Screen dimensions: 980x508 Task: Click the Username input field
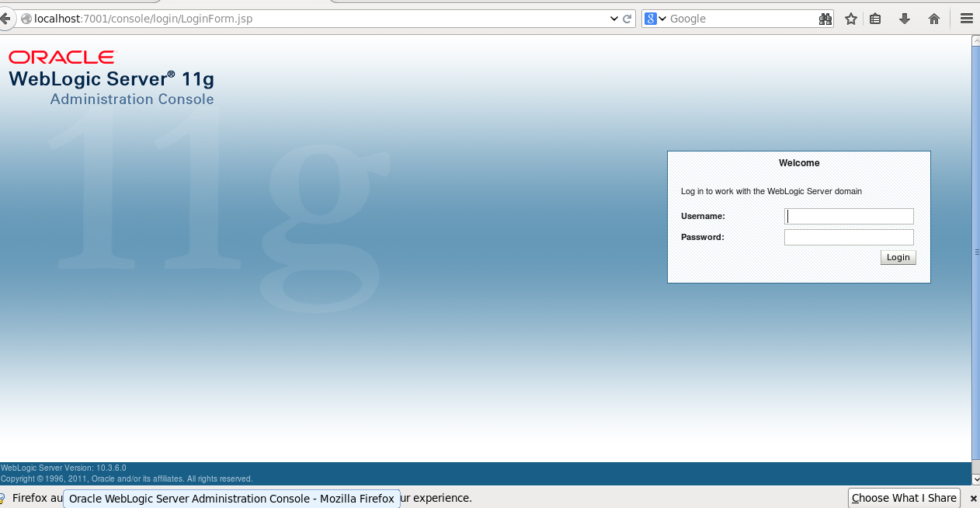(x=849, y=216)
